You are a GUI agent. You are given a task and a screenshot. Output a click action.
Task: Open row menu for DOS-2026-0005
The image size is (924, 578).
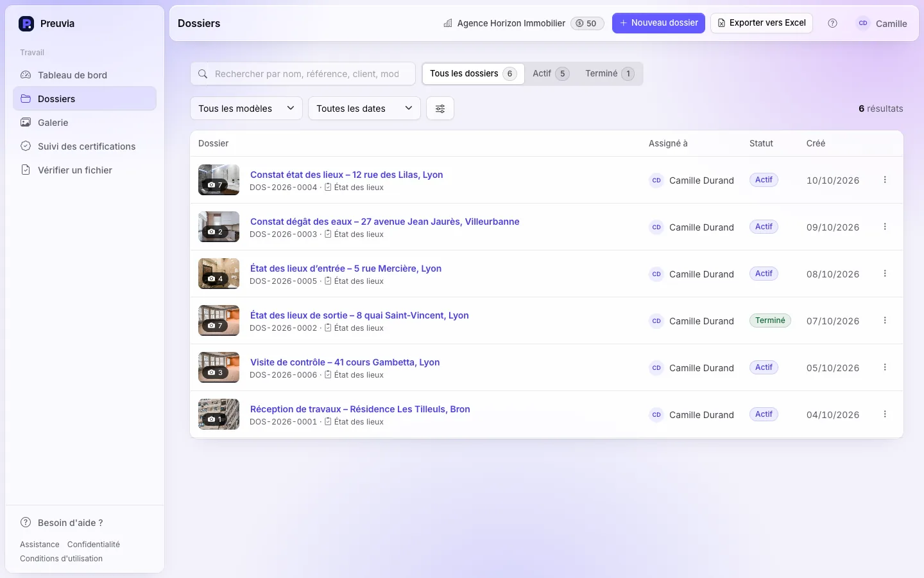[x=885, y=274]
